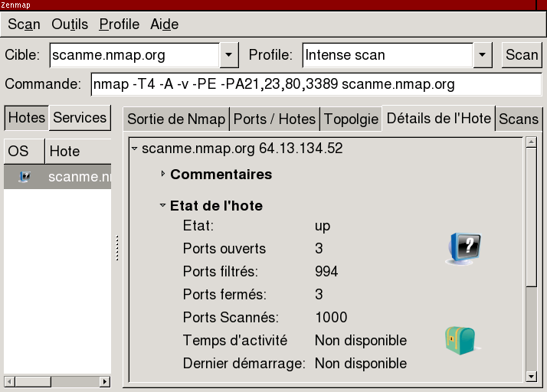Click the Ports ouverts label
Image resolution: width=547 pixels, height=392 pixels.
coord(224,249)
